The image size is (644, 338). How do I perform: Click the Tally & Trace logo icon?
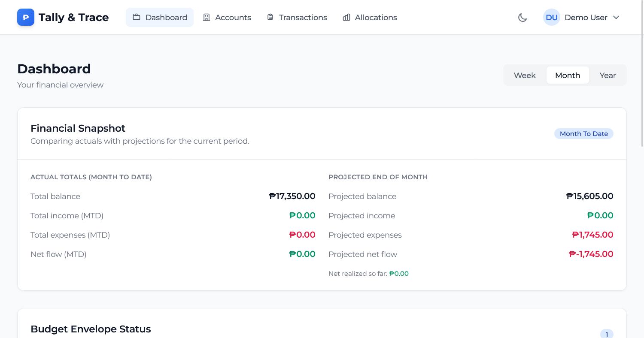click(x=25, y=18)
